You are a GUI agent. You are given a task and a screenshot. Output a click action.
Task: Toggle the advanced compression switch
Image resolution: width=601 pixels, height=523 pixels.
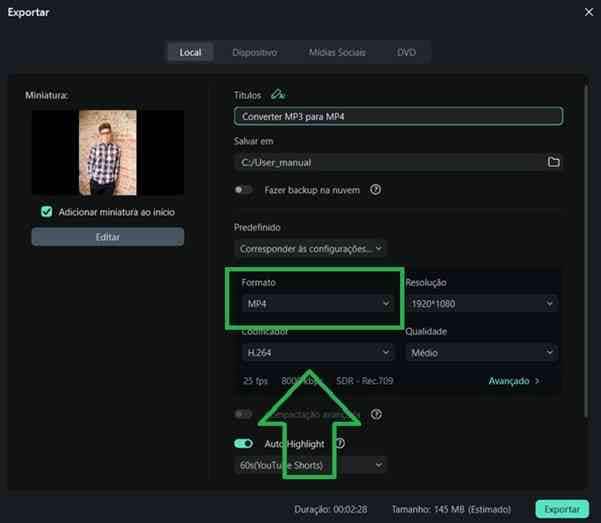[243, 414]
